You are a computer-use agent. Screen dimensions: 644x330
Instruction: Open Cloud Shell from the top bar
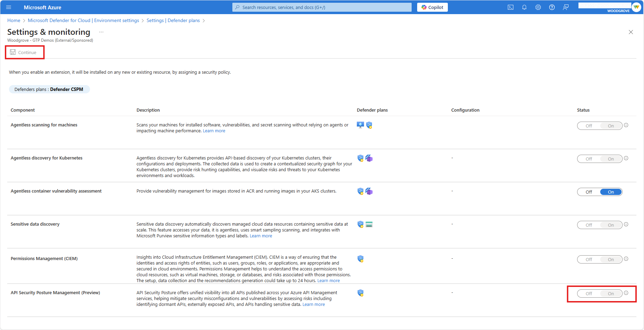511,7
